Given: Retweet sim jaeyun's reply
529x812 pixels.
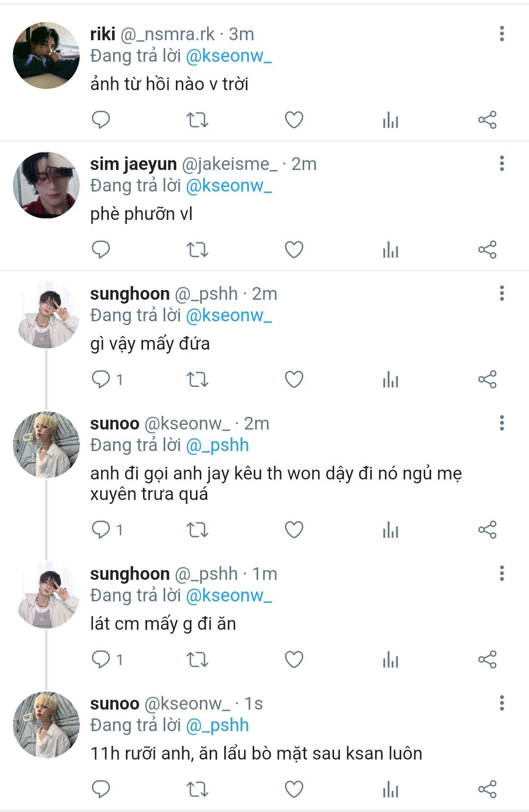Looking at the screenshot, I should point(197,250).
